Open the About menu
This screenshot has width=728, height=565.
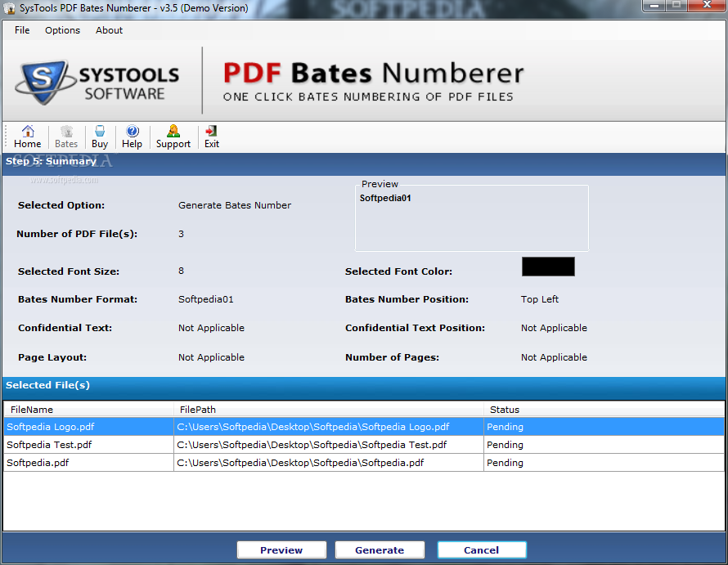tap(109, 30)
